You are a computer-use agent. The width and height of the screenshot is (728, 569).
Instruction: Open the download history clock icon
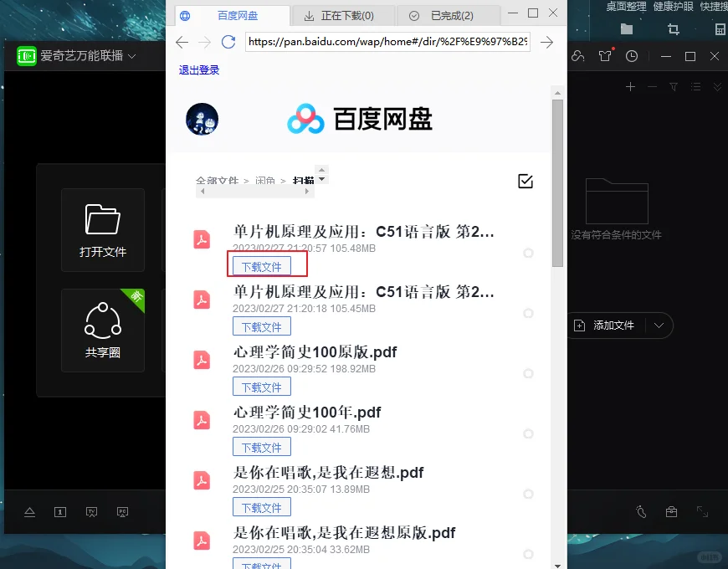click(633, 56)
